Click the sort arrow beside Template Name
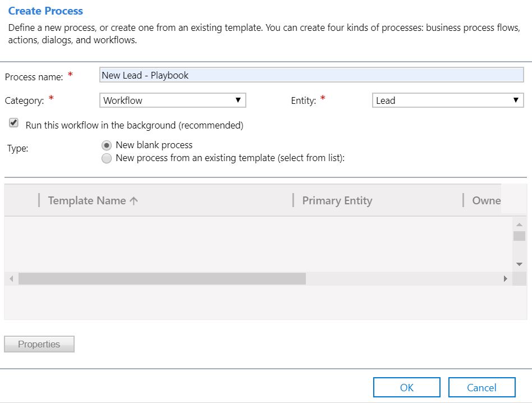The image size is (532, 403). pos(134,201)
